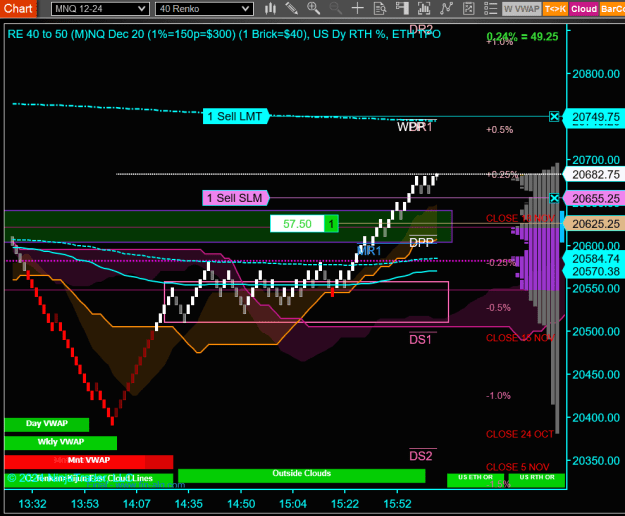Click the US ETH OR indicator box
The height and width of the screenshot is (516, 625).
pyautogui.click(x=475, y=480)
